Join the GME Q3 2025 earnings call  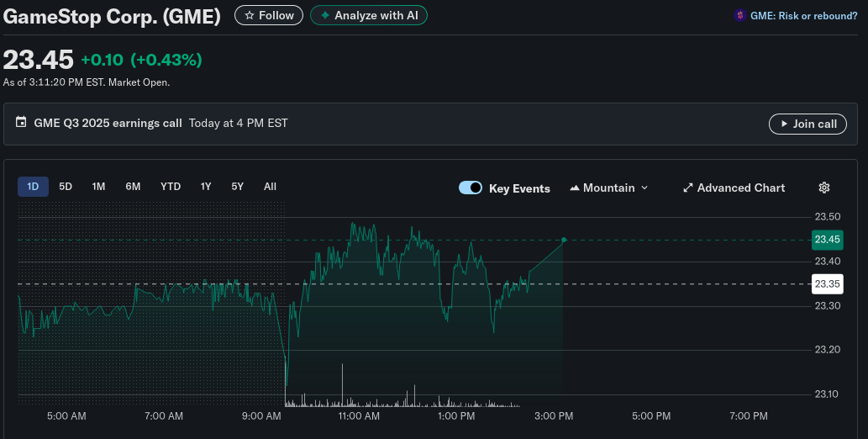(x=808, y=124)
